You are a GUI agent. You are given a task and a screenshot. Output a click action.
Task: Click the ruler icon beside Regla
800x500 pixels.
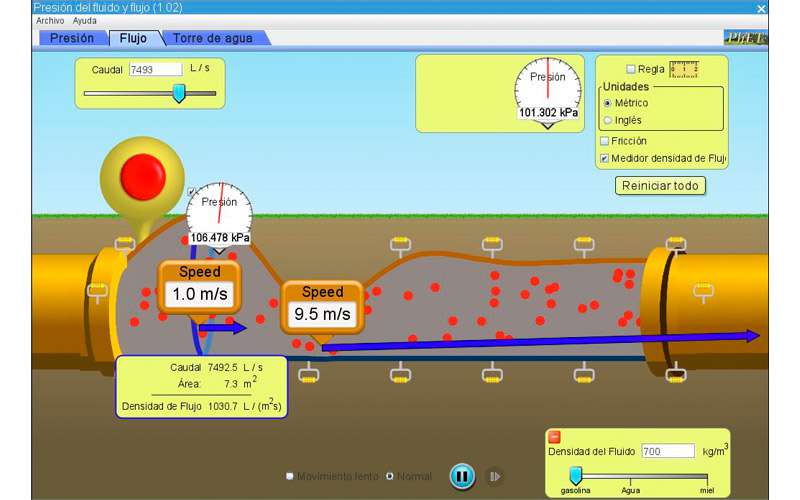point(684,69)
